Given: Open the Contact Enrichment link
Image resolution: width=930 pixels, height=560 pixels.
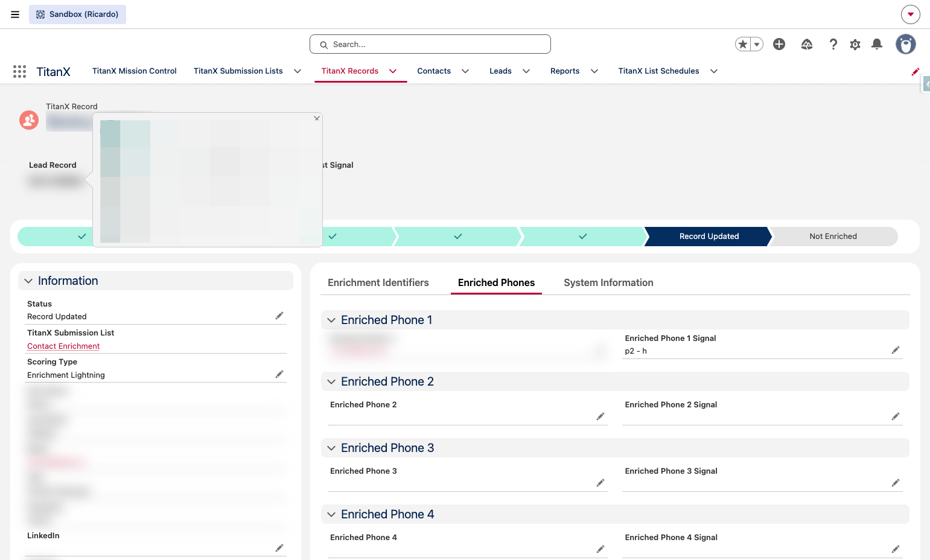Looking at the screenshot, I should [x=63, y=346].
